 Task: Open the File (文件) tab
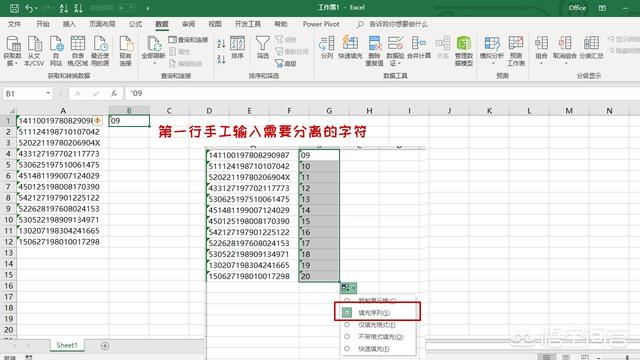tap(14, 24)
